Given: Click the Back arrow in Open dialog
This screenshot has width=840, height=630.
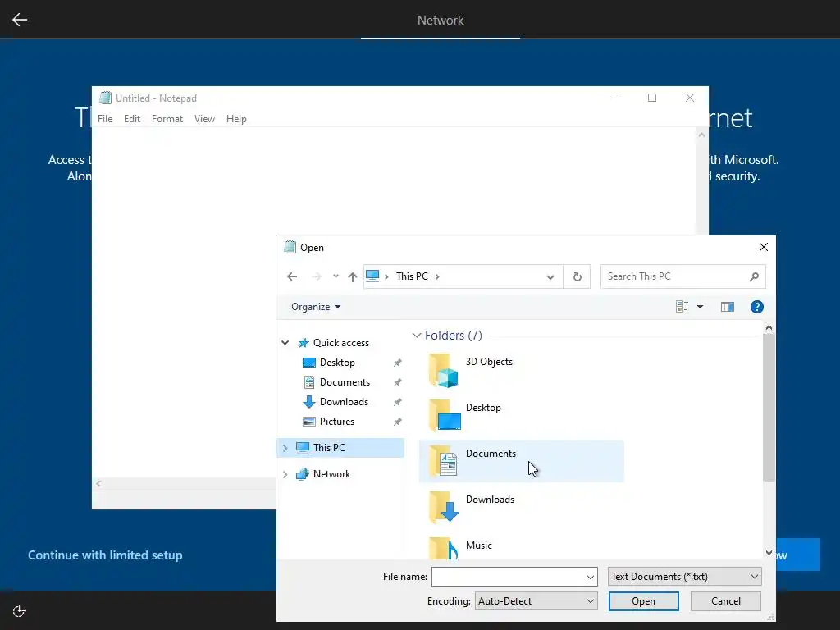Looking at the screenshot, I should [292, 276].
